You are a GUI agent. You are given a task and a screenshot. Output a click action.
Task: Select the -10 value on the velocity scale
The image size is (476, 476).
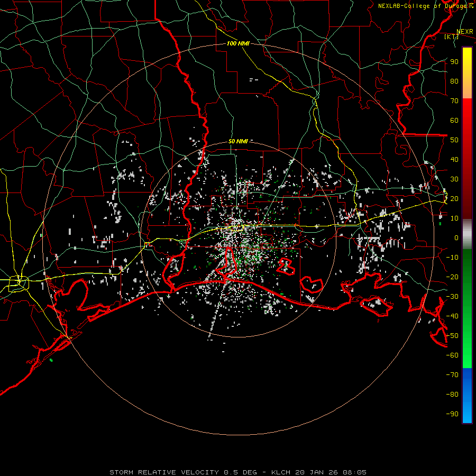452,258
